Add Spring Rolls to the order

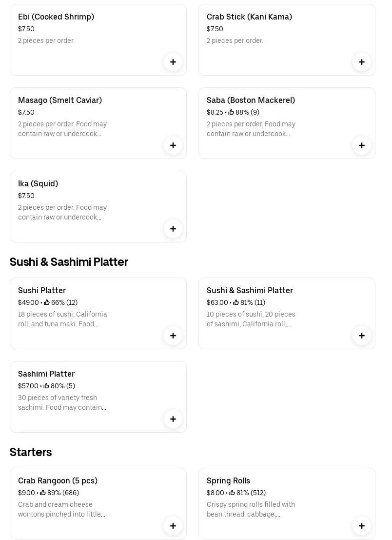pyautogui.click(x=362, y=526)
